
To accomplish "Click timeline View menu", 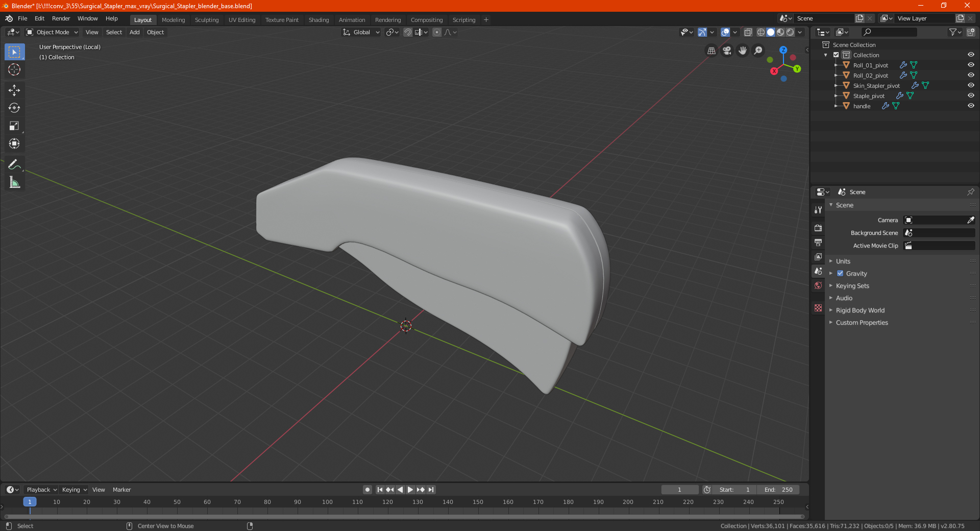I will (x=99, y=490).
